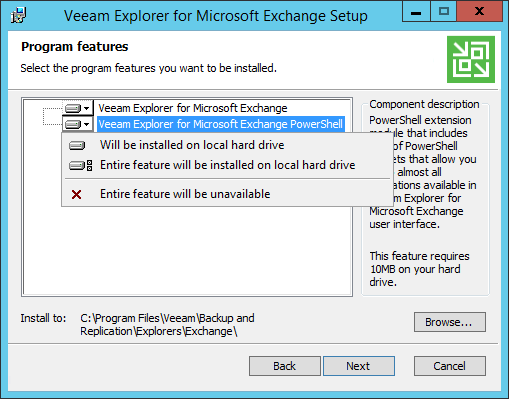Image resolution: width=509 pixels, height=399 pixels.
Task: Cancel the setup wizard
Action: point(450,366)
